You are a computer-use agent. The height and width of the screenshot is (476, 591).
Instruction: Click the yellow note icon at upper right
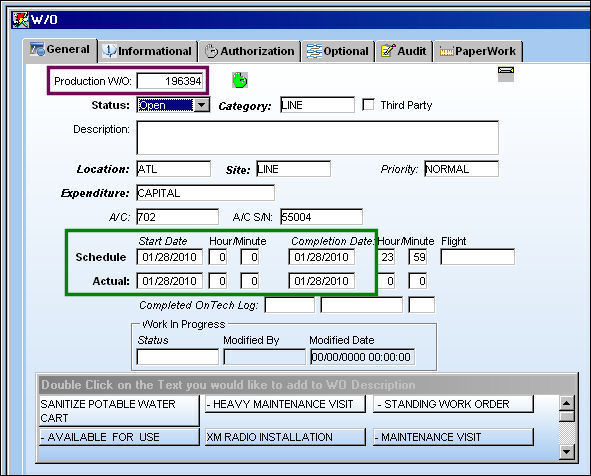click(x=505, y=74)
